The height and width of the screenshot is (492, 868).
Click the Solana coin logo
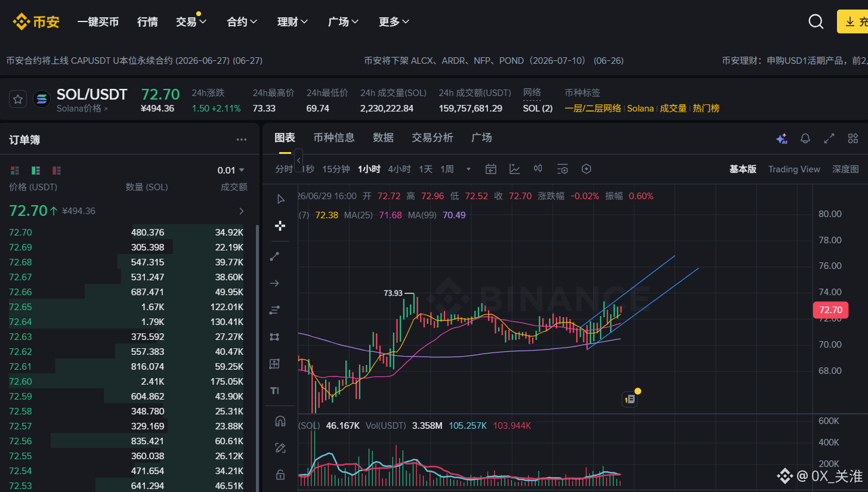pyautogui.click(x=42, y=99)
